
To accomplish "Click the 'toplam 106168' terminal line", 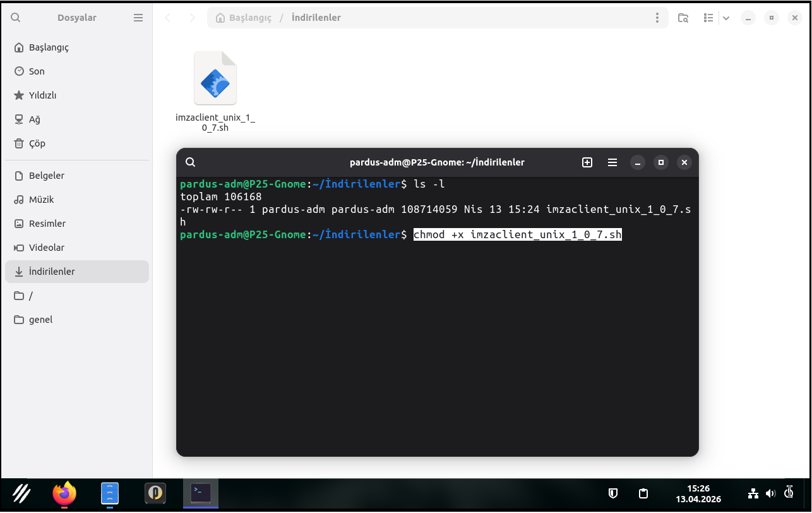I will pos(221,197).
